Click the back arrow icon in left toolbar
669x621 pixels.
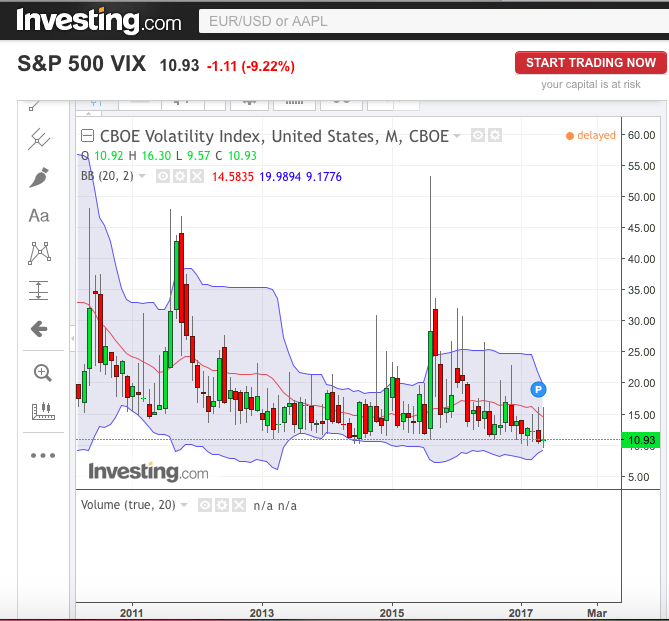point(39,329)
